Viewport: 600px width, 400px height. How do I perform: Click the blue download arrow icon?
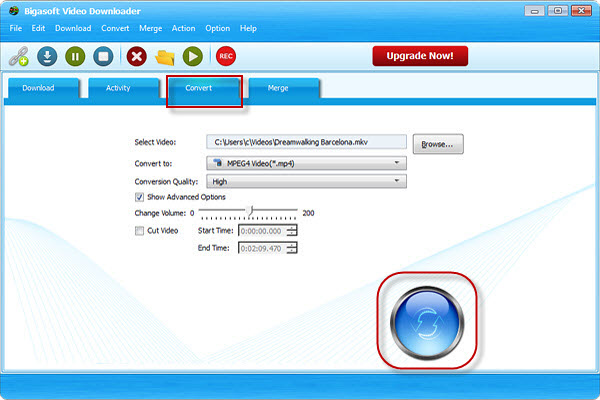pos(47,56)
